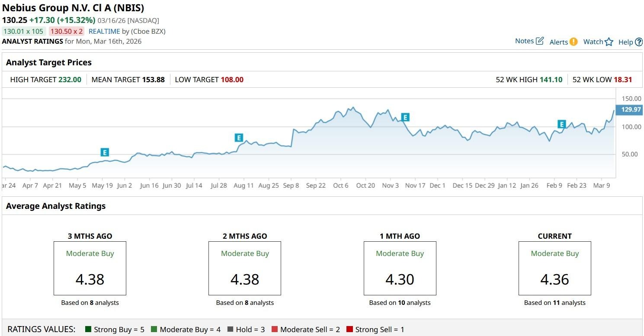Click the green bid quote 130.01 x 105
644x336 pixels.
point(24,31)
